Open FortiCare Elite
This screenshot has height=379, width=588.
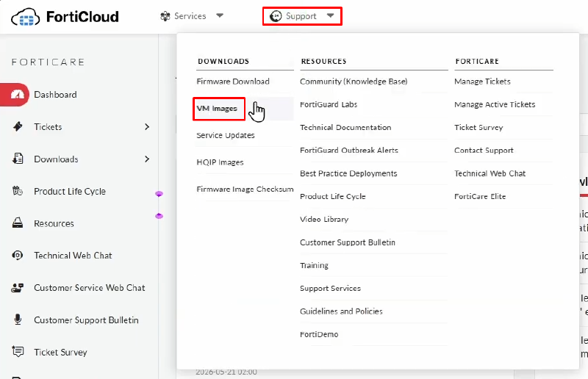pyautogui.click(x=480, y=196)
